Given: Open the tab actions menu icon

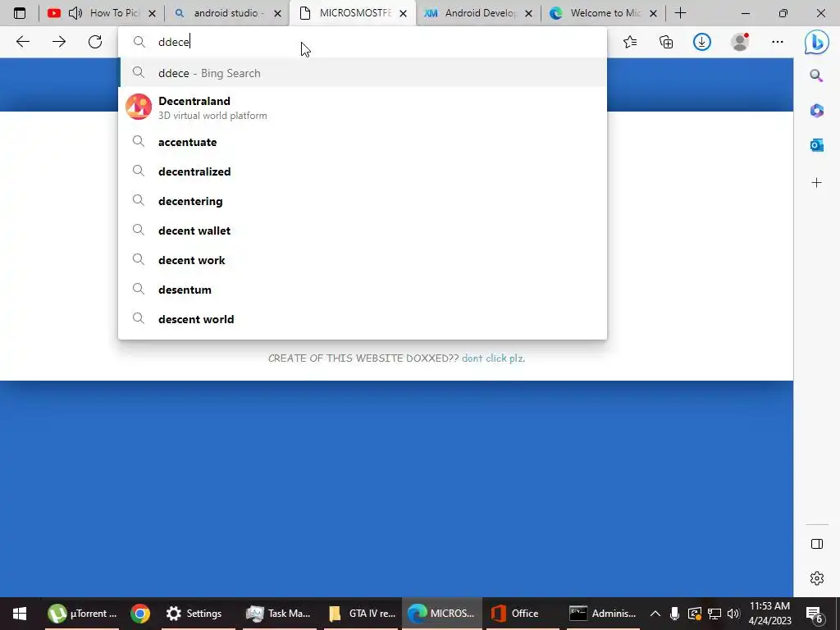Looking at the screenshot, I should point(20,13).
